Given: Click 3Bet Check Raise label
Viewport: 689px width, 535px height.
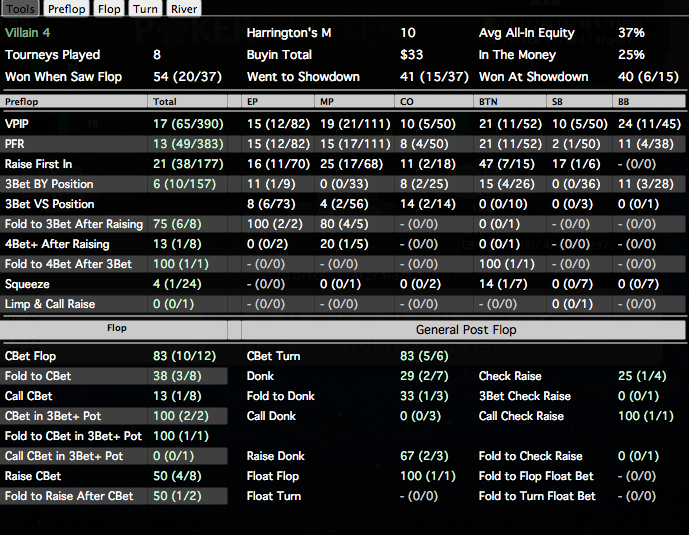Looking at the screenshot, I should (x=525, y=396).
